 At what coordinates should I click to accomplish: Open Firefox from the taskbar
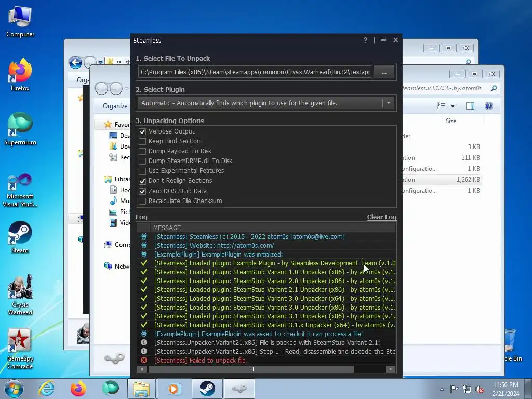(78, 389)
